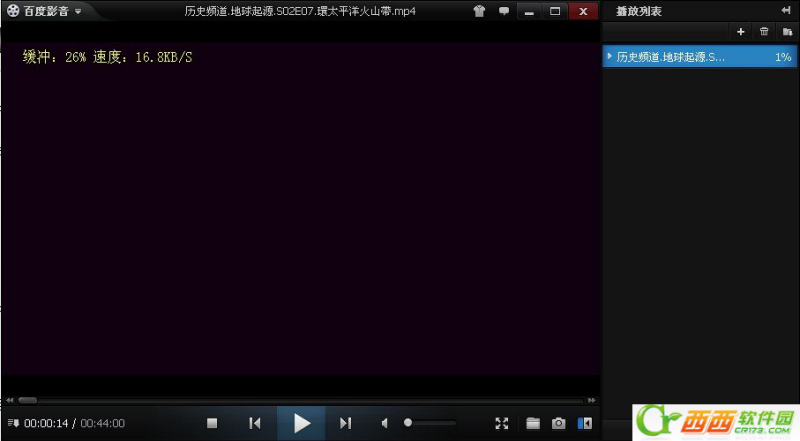
Task: Open the skin changer shirt icon
Action: click(x=479, y=11)
